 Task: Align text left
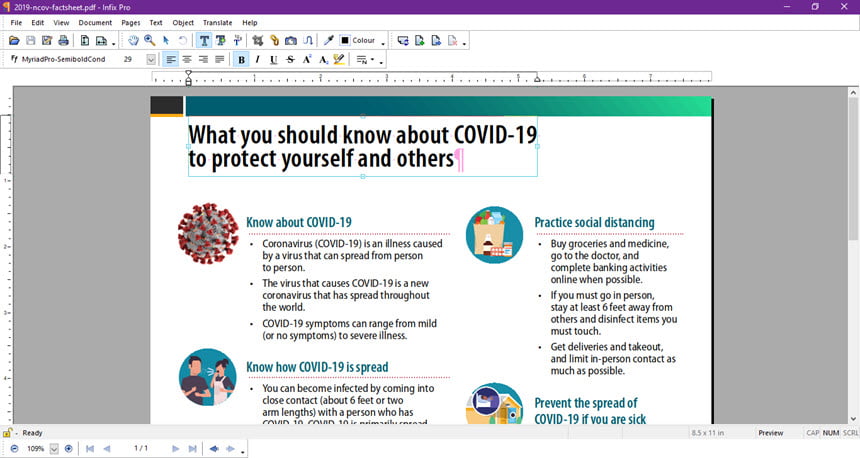[x=171, y=59]
